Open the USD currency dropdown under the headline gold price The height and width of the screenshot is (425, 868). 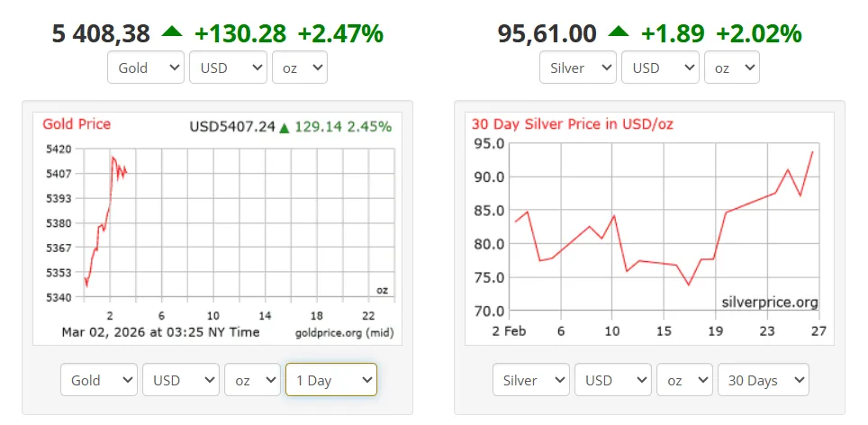click(228, 68)
